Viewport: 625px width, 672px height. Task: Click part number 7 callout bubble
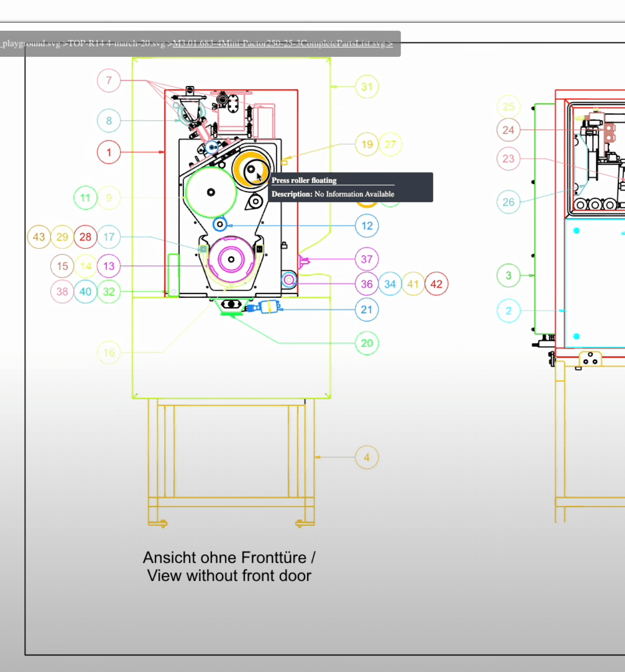tap(109, 80)
